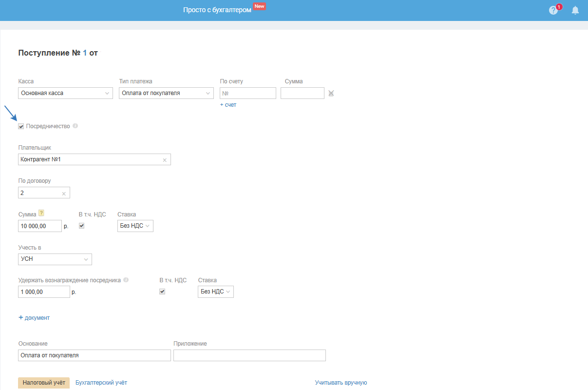Click the + документ link

click(34, 317)
